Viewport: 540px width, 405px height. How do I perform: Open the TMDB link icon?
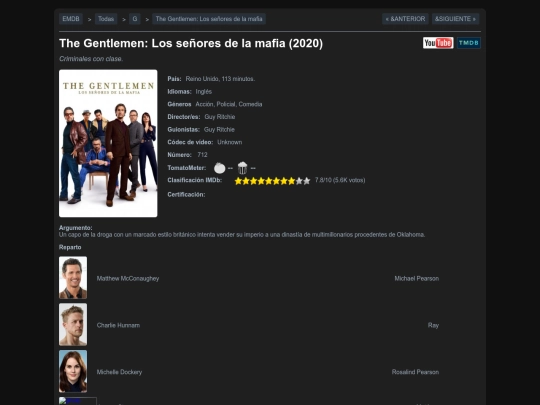469,43
